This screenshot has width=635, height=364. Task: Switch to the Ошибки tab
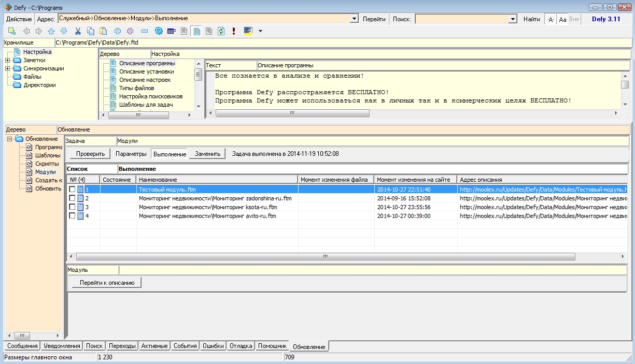[213, 346]
